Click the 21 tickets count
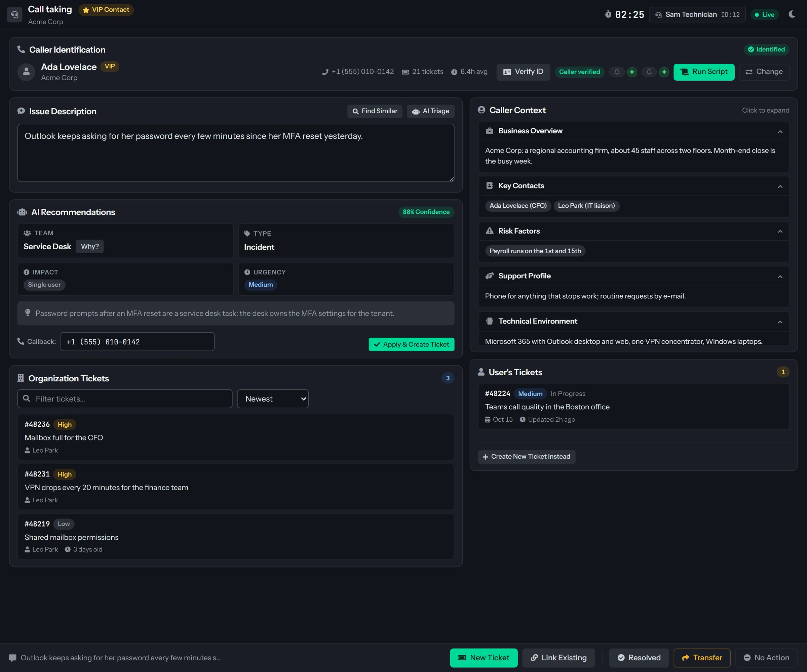Viewport: 807px width, 672px height. pyautogui.click(x=422, y=72)
